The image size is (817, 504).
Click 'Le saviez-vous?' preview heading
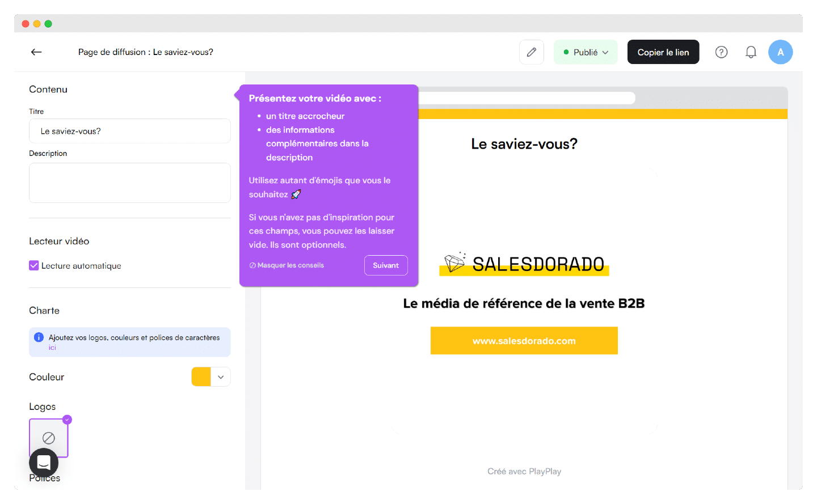point(524,144)
